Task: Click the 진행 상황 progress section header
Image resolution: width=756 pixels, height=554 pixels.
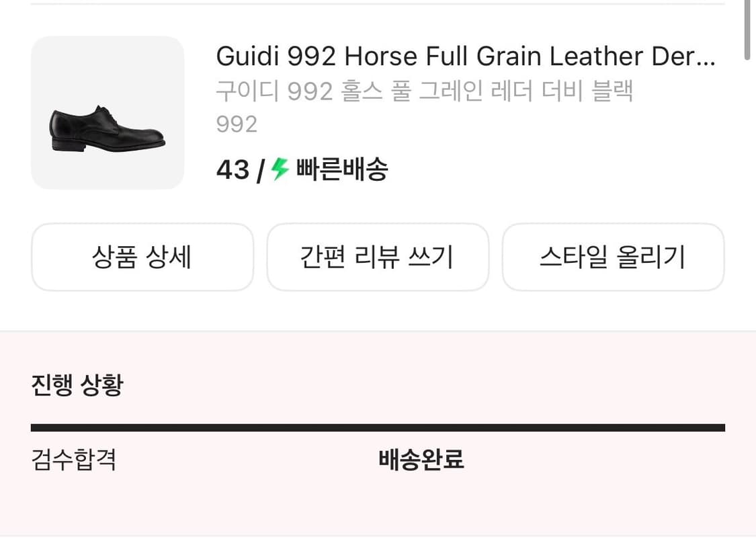Action: point(77,385)
